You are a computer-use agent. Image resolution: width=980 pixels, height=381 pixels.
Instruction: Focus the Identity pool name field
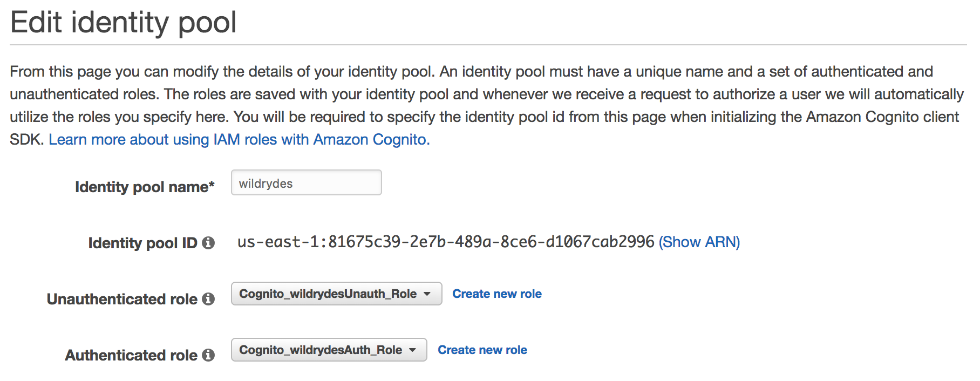coord(306,182)
